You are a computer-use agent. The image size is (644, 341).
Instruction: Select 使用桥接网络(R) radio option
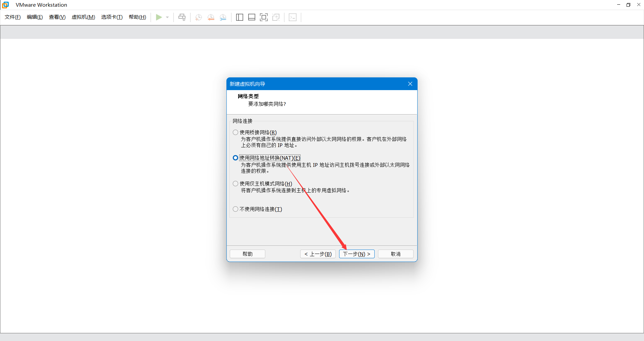point(255,132)
